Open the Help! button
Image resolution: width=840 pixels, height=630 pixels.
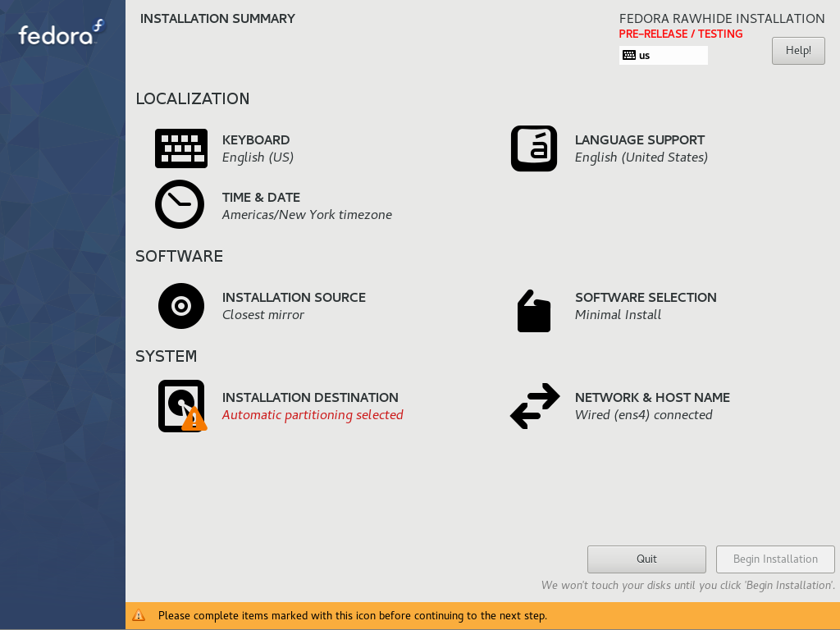coord(798,50)
